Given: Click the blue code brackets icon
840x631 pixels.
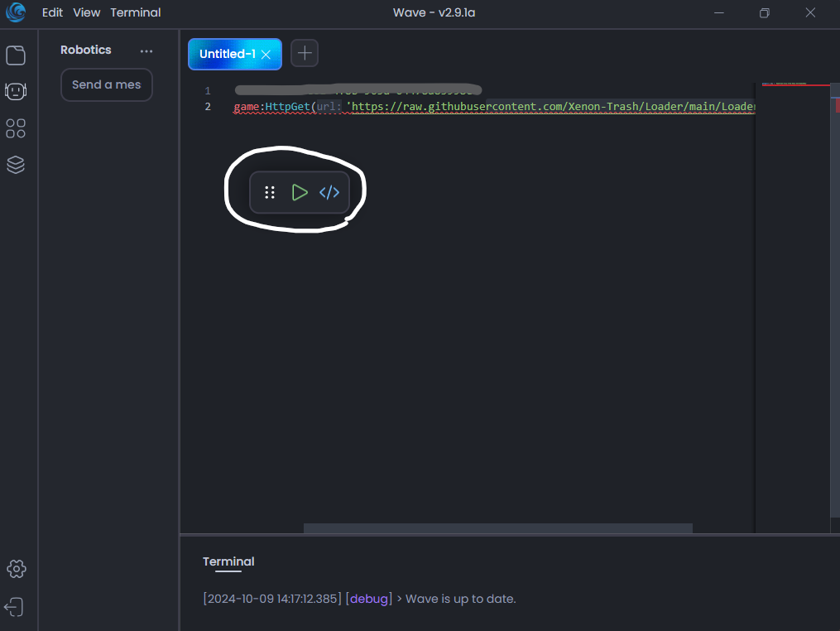Looking at the screenshot, I should [329, 193].
